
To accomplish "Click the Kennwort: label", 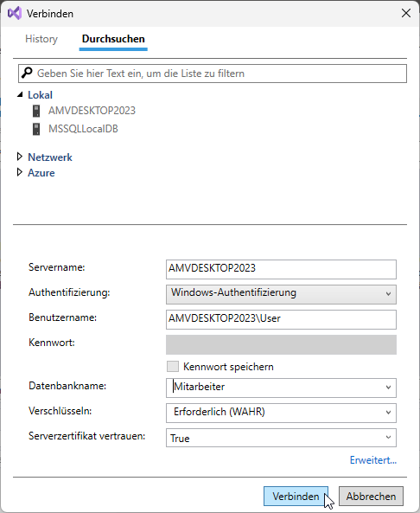I will coord(52,343).
